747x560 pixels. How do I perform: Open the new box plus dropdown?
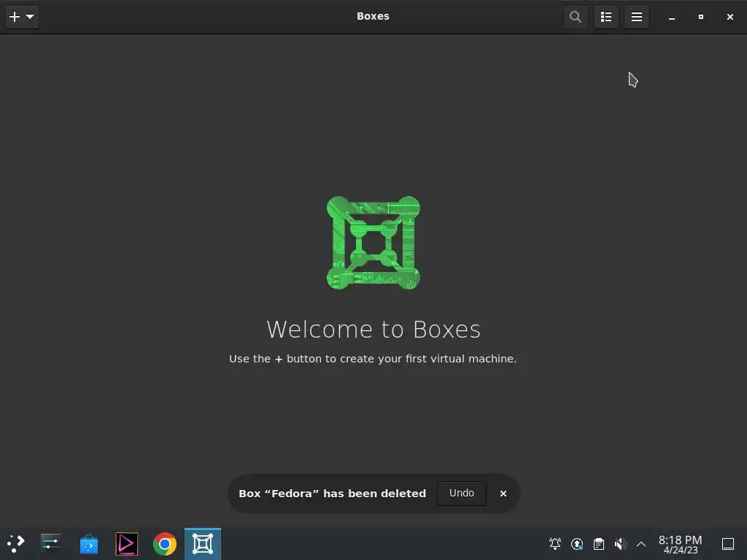[x=22, y=17]
